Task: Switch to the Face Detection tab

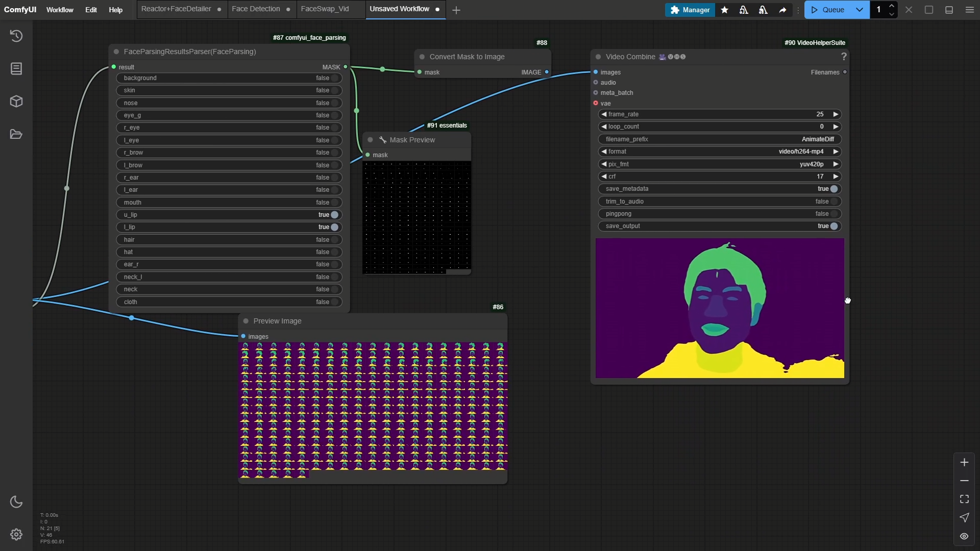Action: [x=256, y=9]
